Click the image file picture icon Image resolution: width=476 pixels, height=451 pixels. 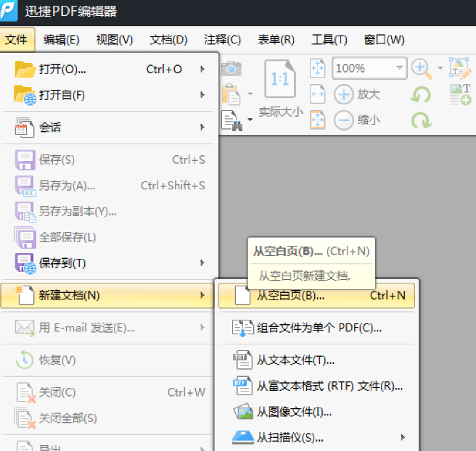click(243, 411)
